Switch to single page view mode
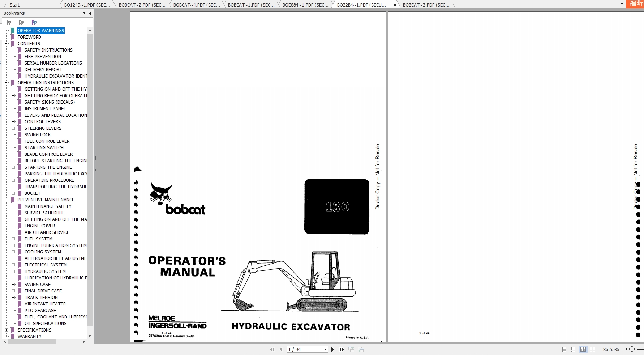The width and height of the screenshot is (644, 355). pos(564,349)
